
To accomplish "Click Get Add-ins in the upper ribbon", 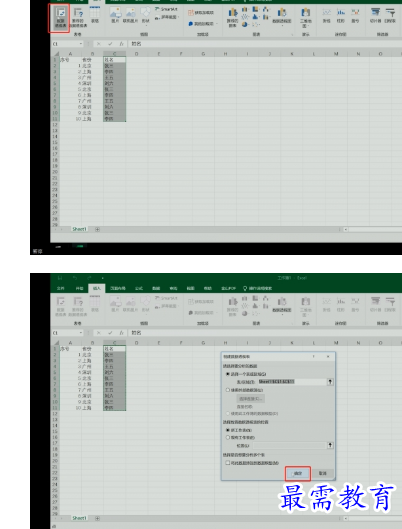I will coord(201,12).
